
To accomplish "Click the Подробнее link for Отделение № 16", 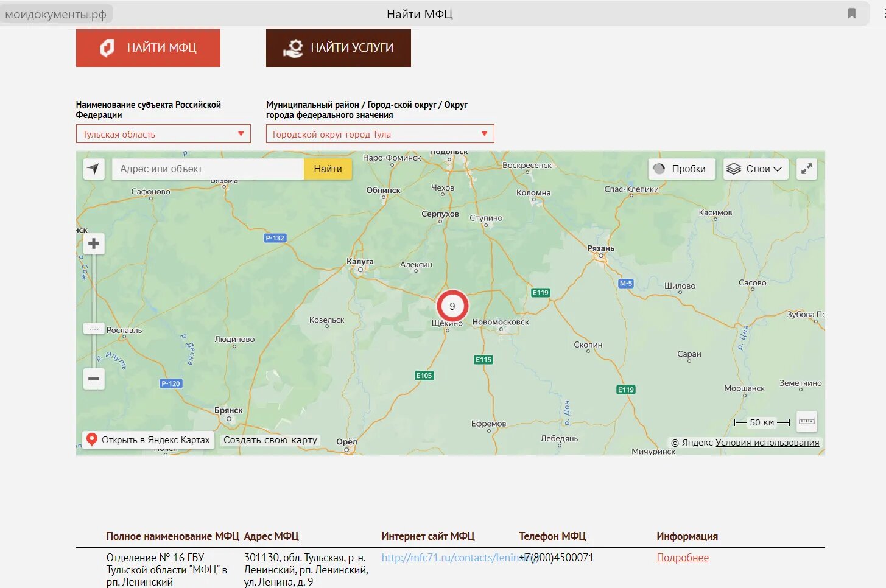I will click(683, 558).
